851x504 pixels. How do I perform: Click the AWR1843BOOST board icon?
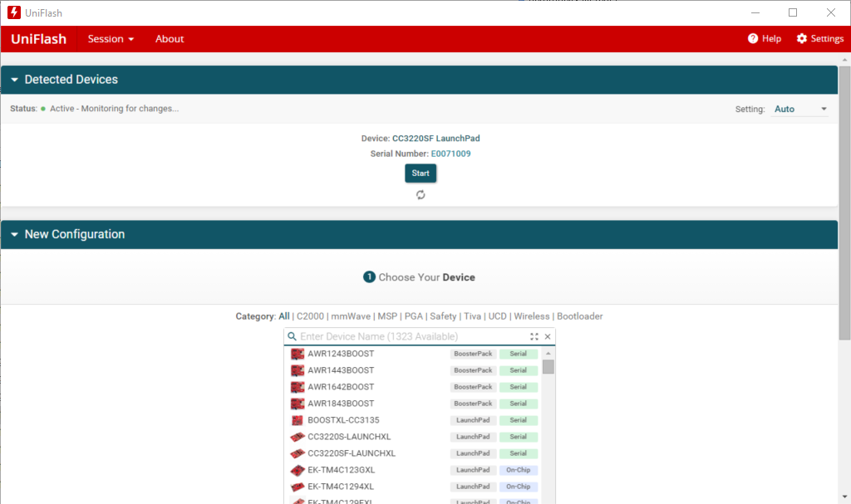pyautogui.click(x=298, y=404)
